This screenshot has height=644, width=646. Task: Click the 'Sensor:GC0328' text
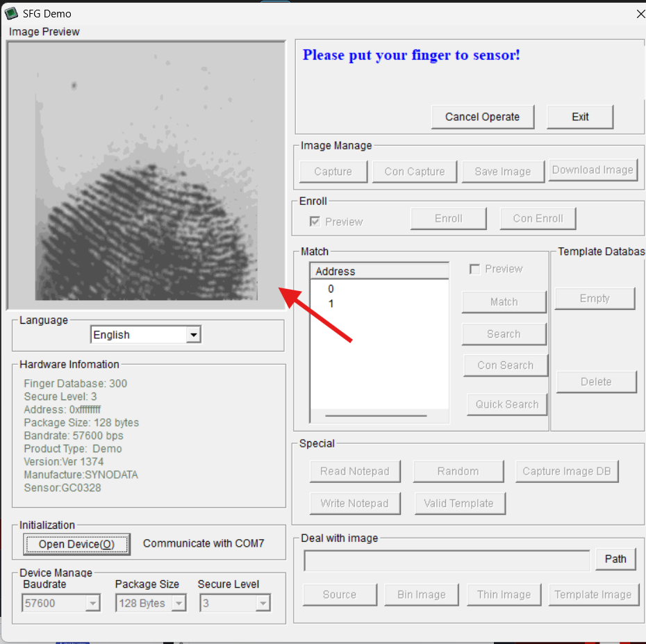(x=63, y=488)
